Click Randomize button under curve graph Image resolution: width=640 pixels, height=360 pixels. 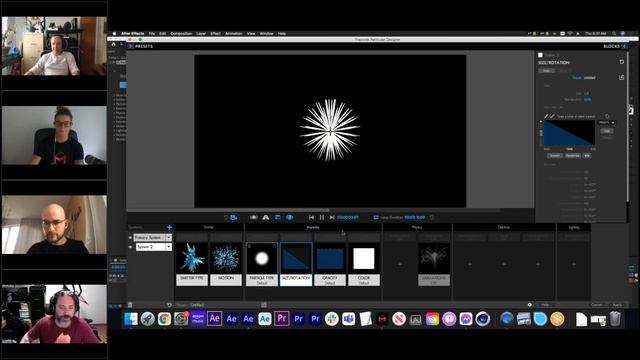(572, 156)
